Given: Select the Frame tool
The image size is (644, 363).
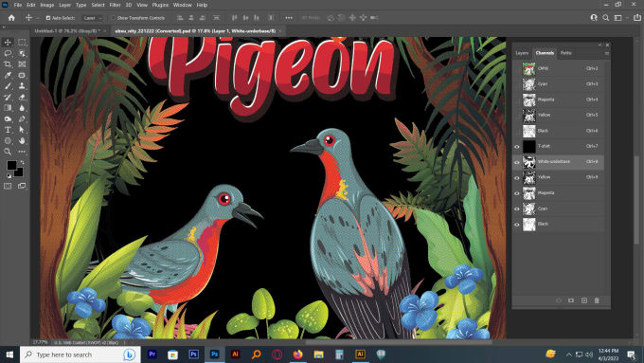Looking at the screenshot, I should [x=22, y=64].
